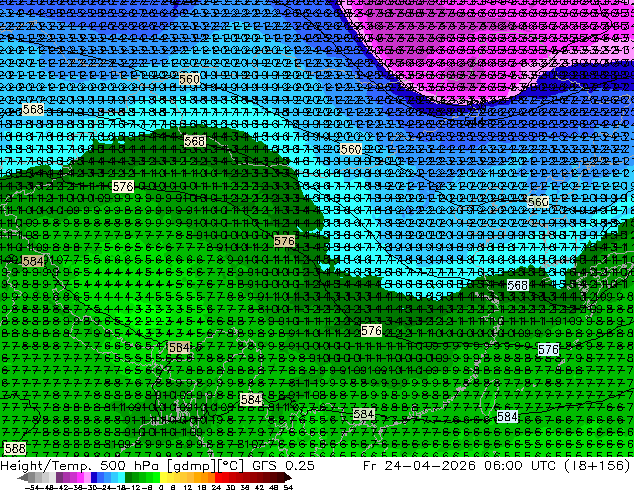Click the 'GFS 0.25' model text
The width and height of the screenshot is (634, 490).
(283, 465)
